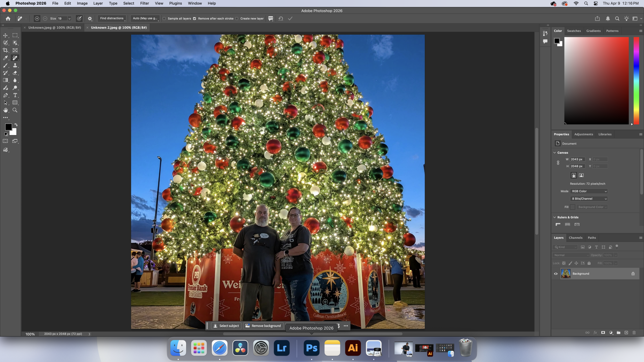
Task: Switch to the Channels tab
Action: click(575, 238)
